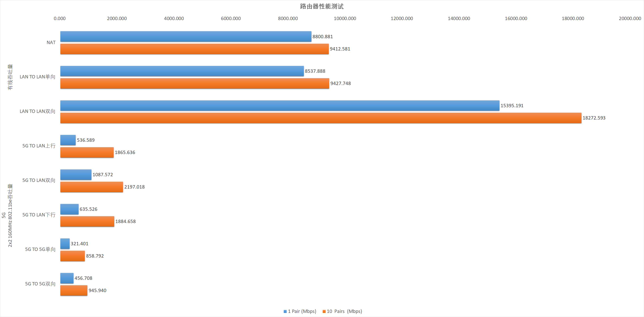The image size is (644, 317).
Task: Click the longest orange bar 18272.593
Action: [x=321, y=118]
